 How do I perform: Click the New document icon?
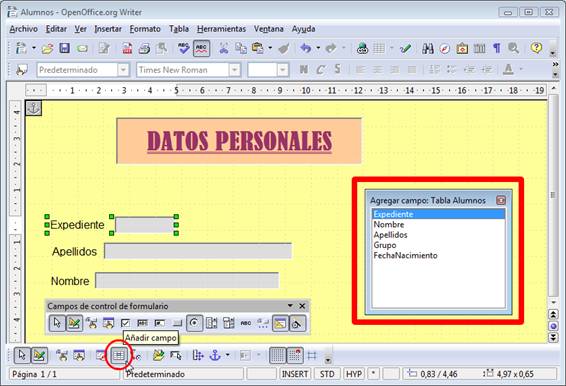coord(21,48)
